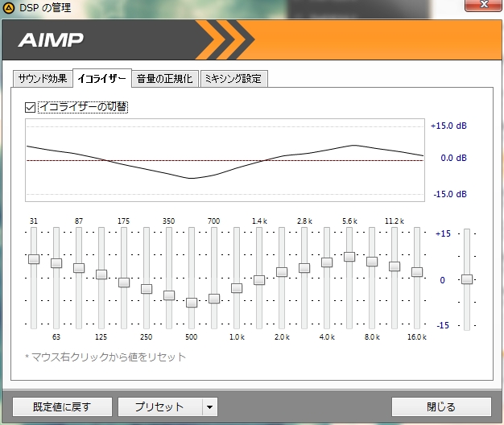Click the 1.4k band slider handle
504x425 pixels.
tap(259, 280)
